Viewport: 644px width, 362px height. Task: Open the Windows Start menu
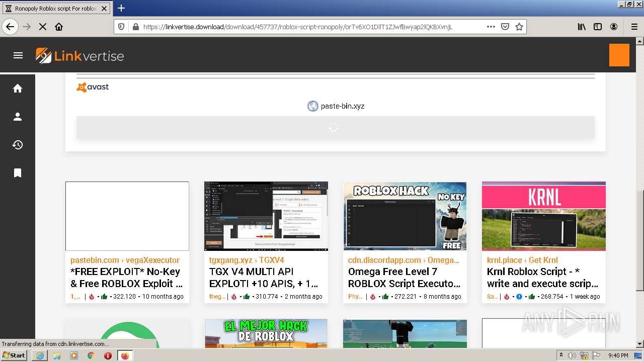click(x=14, y=355)
